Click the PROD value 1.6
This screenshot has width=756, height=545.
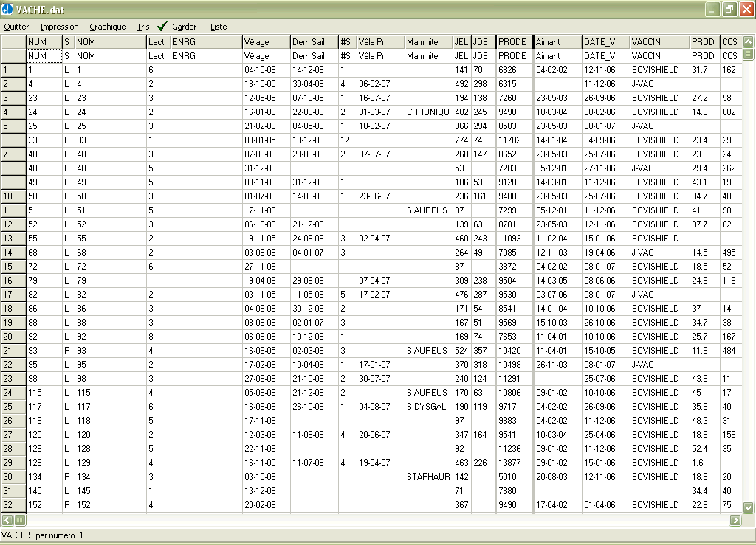(705, 462)
